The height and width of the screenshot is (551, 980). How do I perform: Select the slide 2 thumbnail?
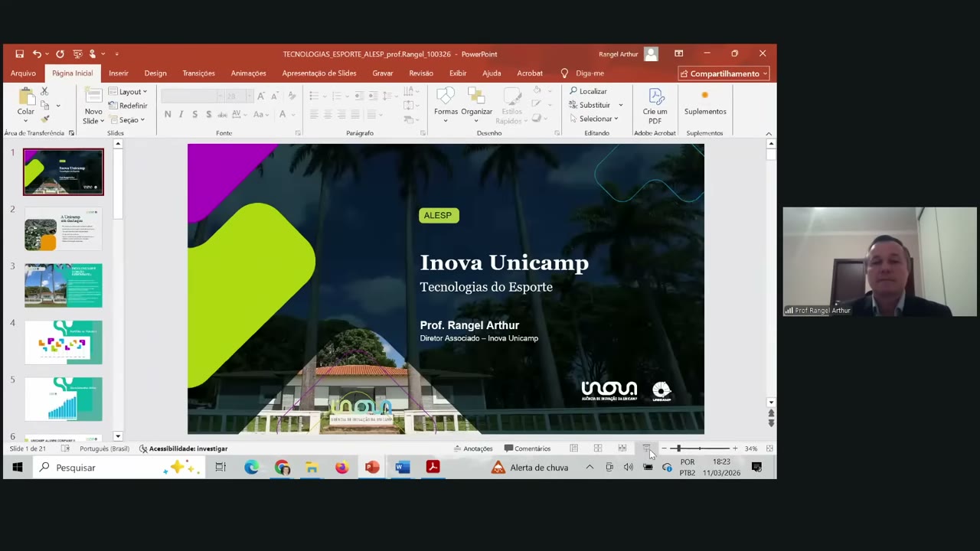pyautogui.click(x=63, y=229)
